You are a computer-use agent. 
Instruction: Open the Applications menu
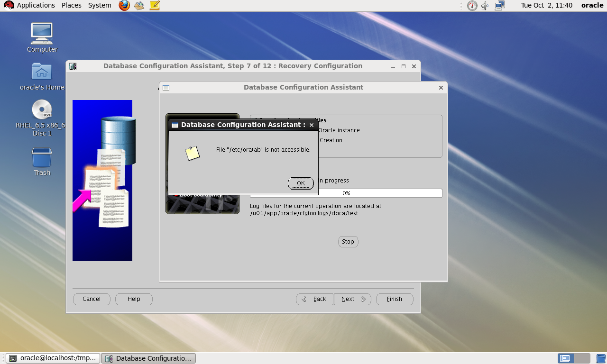coord(30,6)
